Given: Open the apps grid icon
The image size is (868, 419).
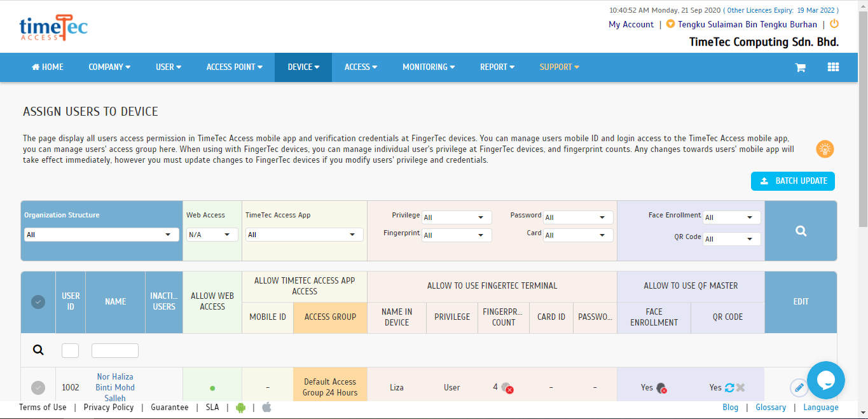Looking at the screenshot, I should pos(833,67).
